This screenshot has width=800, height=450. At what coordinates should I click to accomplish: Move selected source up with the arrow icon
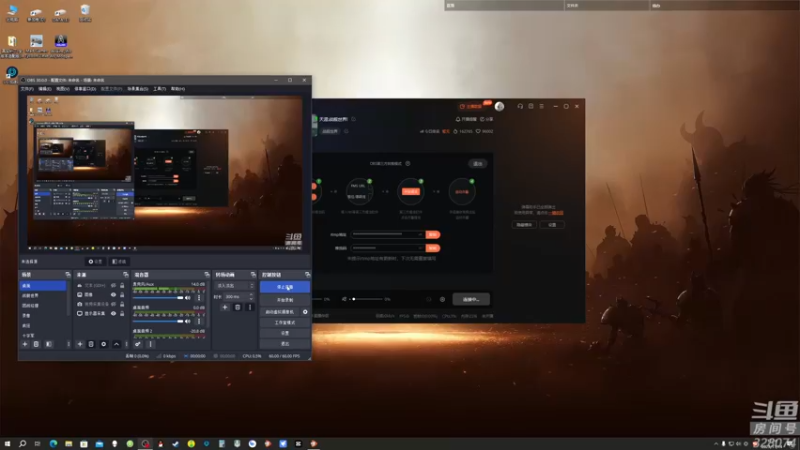coord(116,344)
